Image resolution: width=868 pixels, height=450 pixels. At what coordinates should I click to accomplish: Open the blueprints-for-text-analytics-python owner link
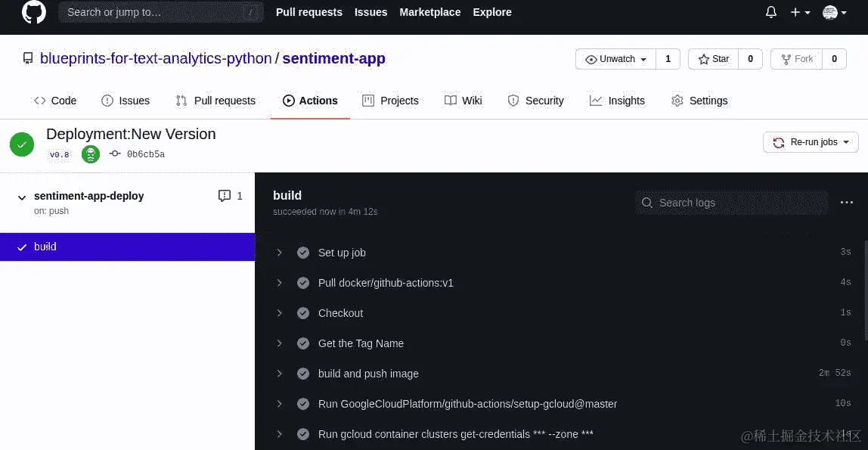(x=156, y=58)
